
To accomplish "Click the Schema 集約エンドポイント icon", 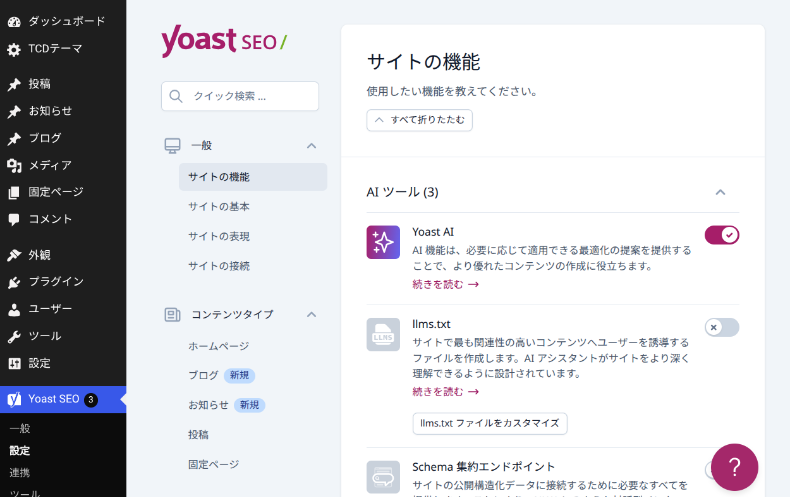I will [383, 477].
